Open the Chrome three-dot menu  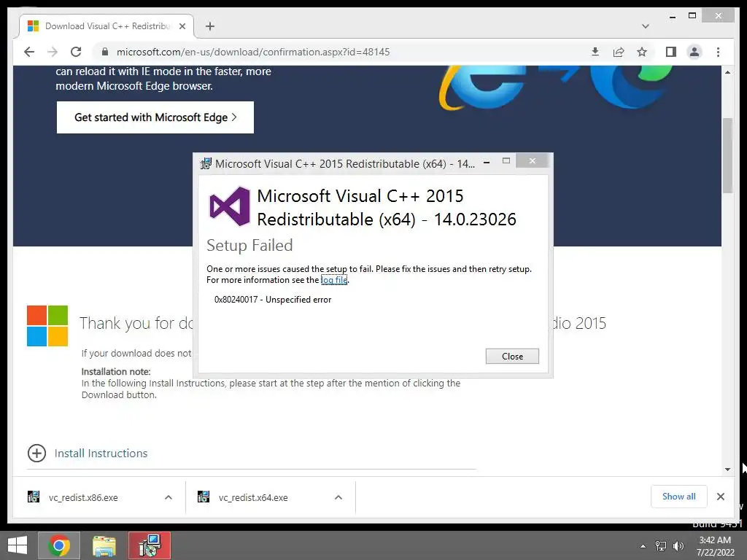point(718,52)
